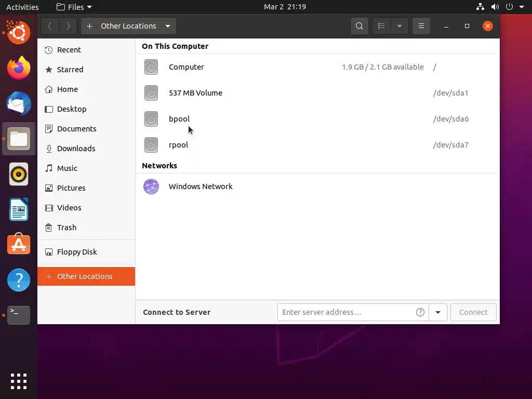532x399 pixels.
Task: Open Trash in the sidebar
Action: click(86, 228)
